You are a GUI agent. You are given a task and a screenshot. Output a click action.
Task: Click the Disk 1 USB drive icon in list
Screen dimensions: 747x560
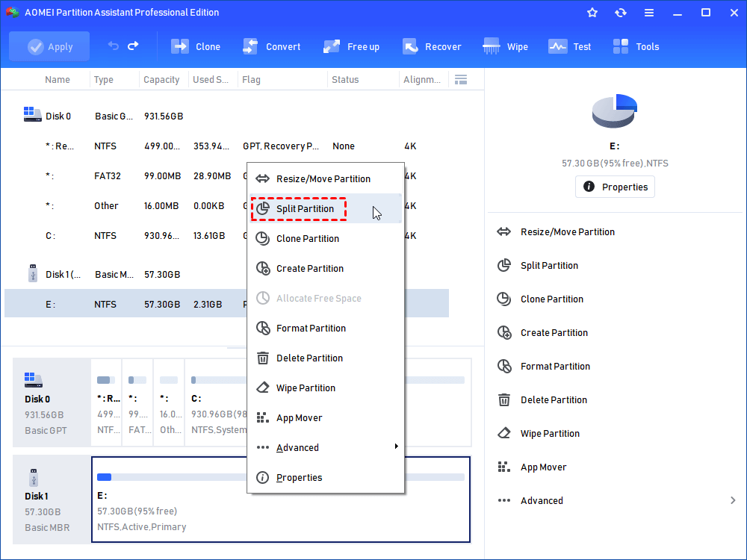coord(33,273)
